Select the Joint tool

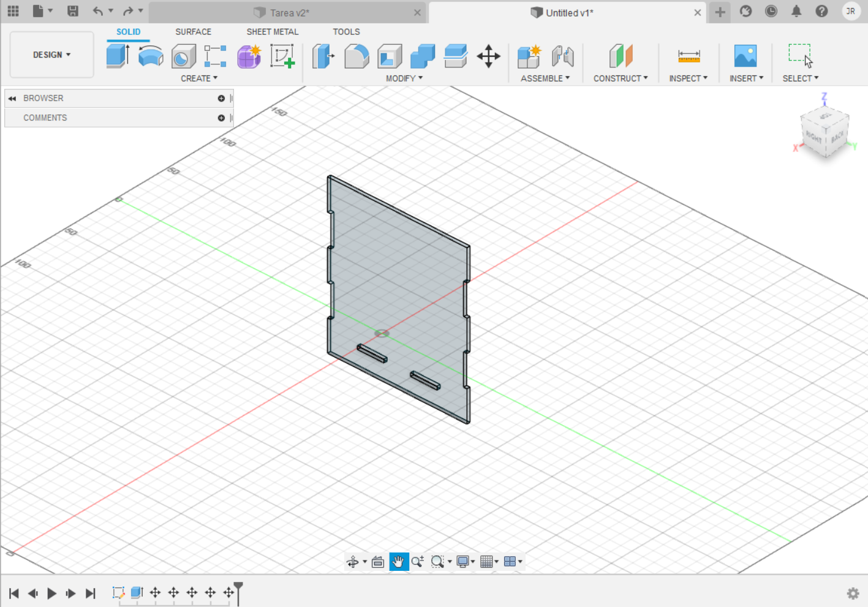[x=562, y=56]
